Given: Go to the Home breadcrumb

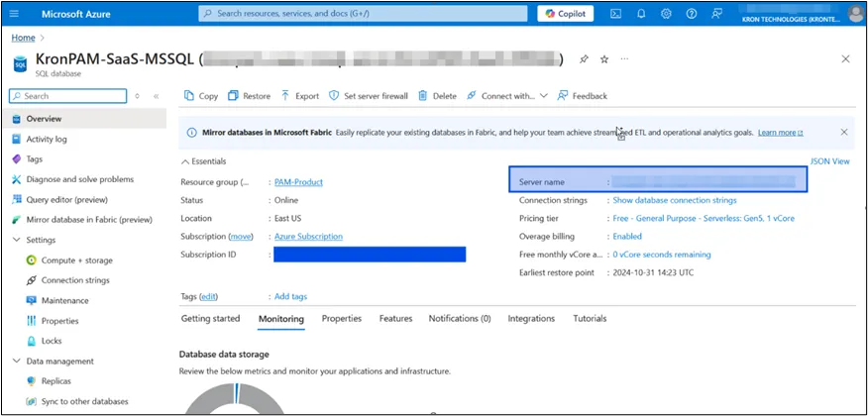Looking at the screenshot, I should click(x=23, y=38).
